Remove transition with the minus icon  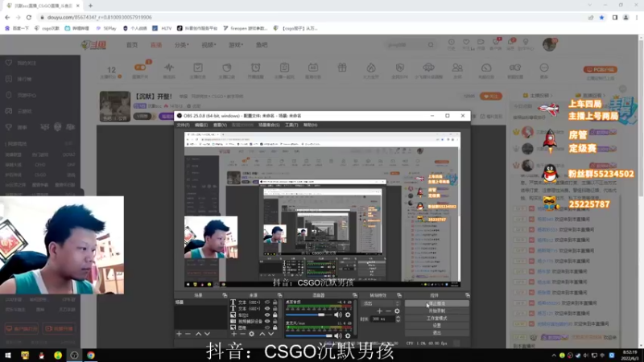coord(388,311)
